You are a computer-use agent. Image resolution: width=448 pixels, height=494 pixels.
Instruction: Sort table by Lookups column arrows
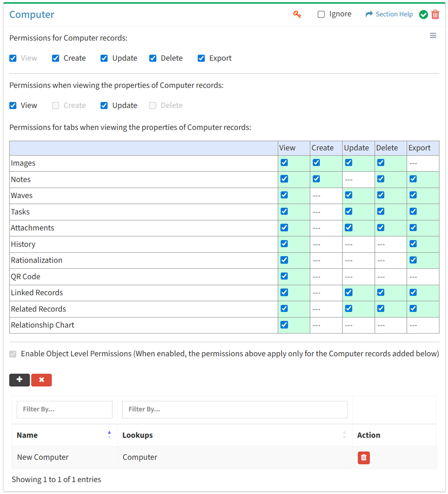click(x=344, y=435)
